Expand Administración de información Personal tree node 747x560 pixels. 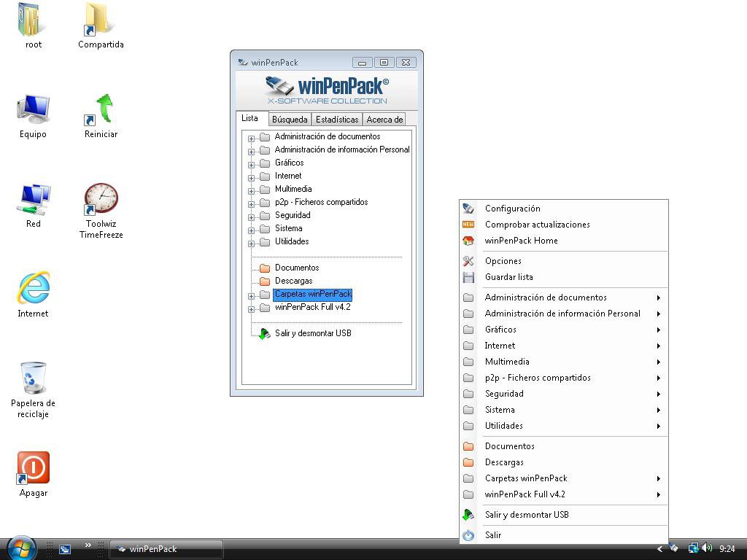[251, 152]
